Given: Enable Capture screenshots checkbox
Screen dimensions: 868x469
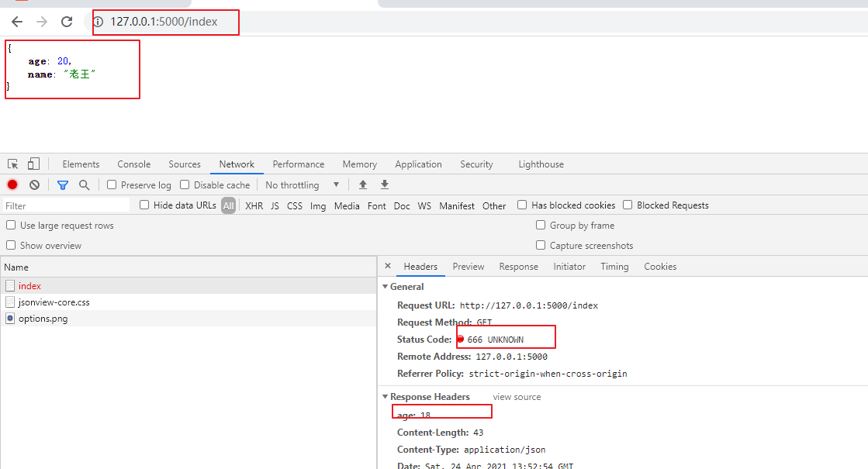Looking at the screenshot, I should click(541, 245).
